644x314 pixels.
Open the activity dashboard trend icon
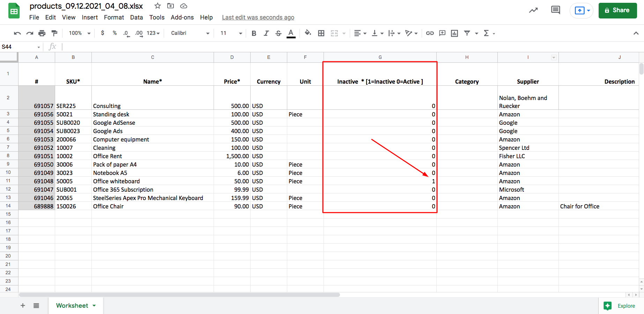(x=533, y=10)
